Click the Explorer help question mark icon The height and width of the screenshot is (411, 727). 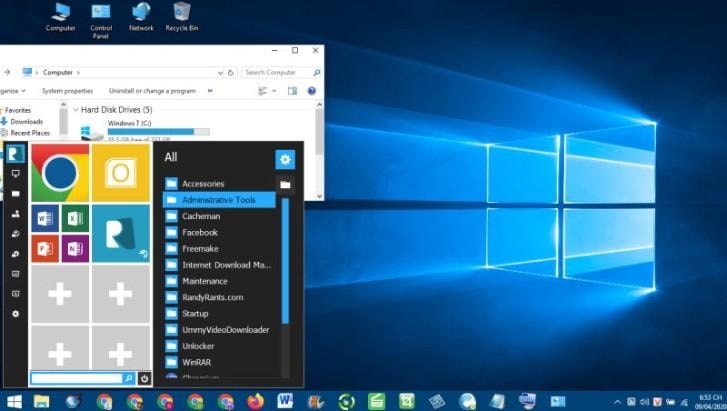point(312,91)
